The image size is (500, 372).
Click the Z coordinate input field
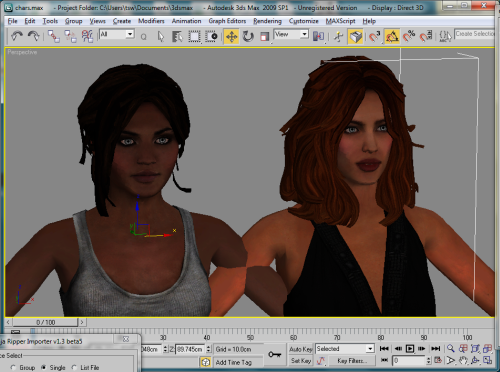pos(190,349)
